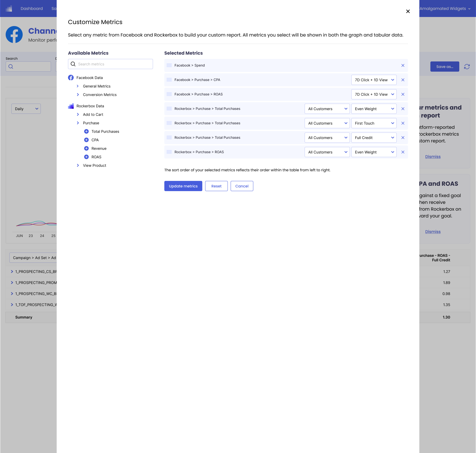Expand 1_PROSPECTING_WC campaign row
This screenshot has height=453, width=476.
pos(12,294)
